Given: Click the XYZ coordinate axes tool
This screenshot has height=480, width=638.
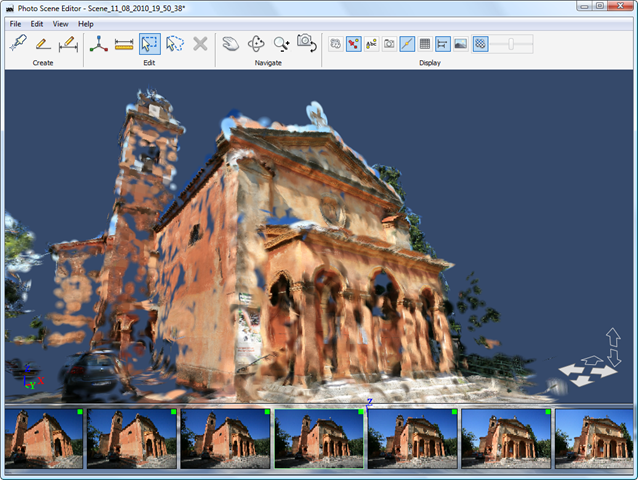Looking at the screenshot, I should click(x=98, y=43).
